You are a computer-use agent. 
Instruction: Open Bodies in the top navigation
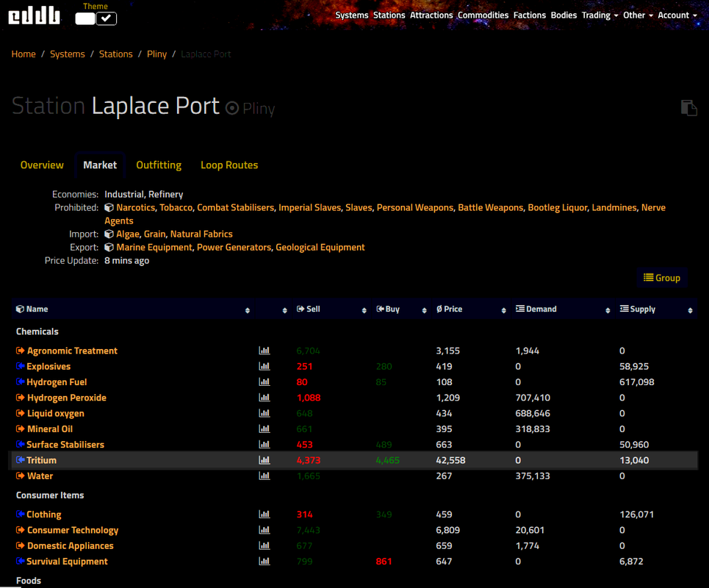pos(564,15)
